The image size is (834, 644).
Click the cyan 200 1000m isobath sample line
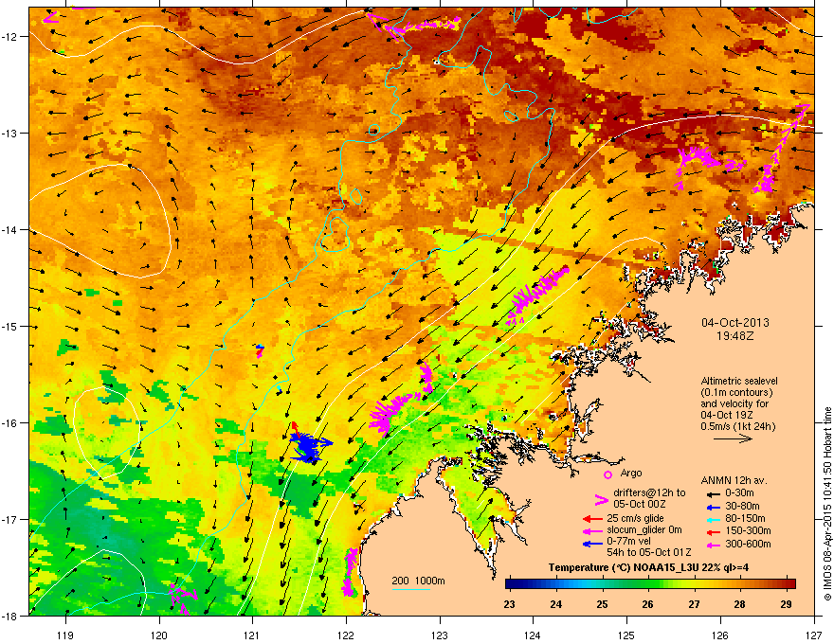(410, 590)
